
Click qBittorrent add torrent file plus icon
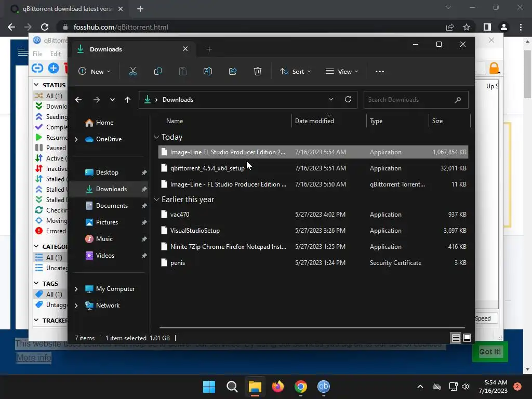(54, 68)
